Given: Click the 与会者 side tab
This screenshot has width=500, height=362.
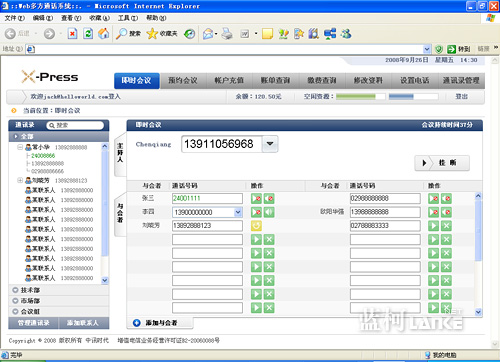Looking at the screenshot, I should 120,213.
